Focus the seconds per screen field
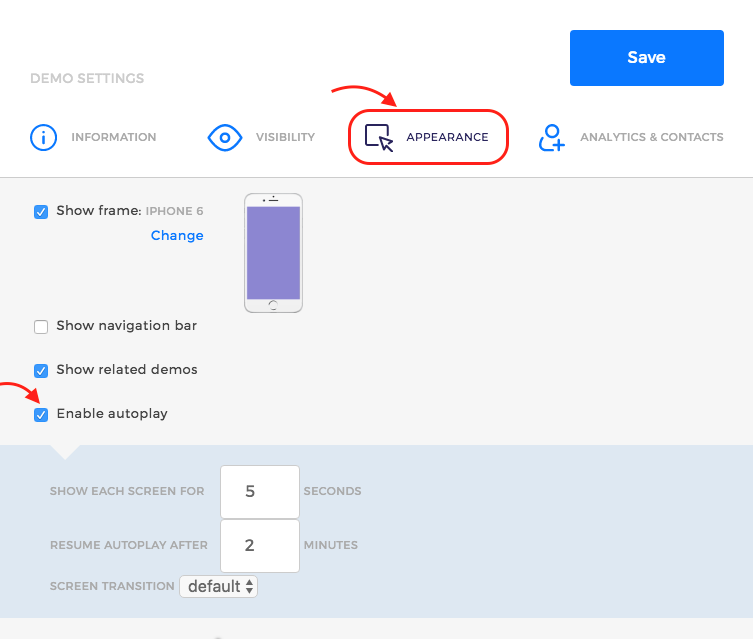Screen dimensions: 753x639 point(260,492)
